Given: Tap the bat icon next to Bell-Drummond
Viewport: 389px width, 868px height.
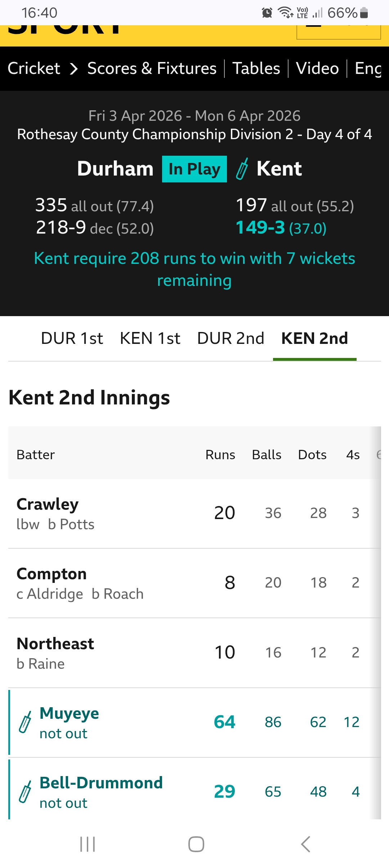Looking at the screenshot, I should (25, 792).
